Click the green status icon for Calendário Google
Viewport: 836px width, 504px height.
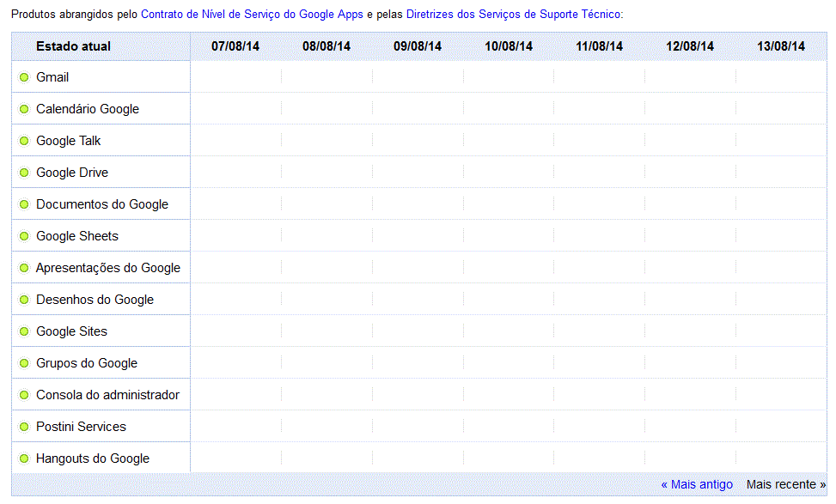[x=24, y=109]
